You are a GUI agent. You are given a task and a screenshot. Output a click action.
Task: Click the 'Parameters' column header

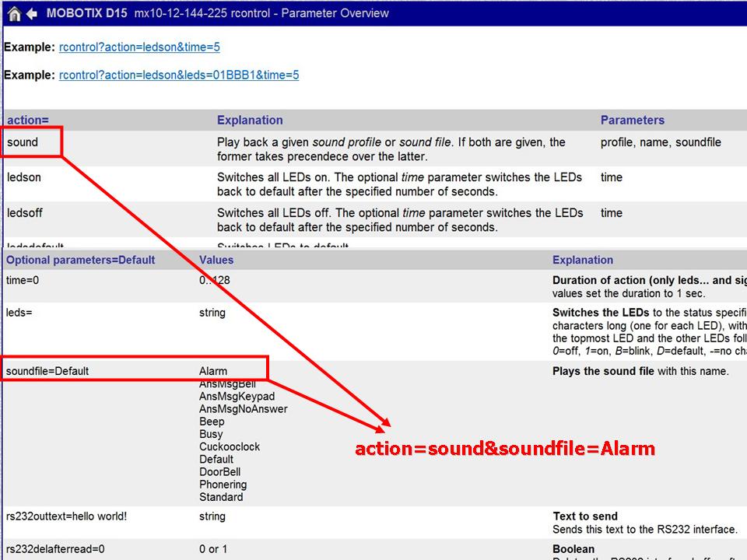click(x=632, y=120)
